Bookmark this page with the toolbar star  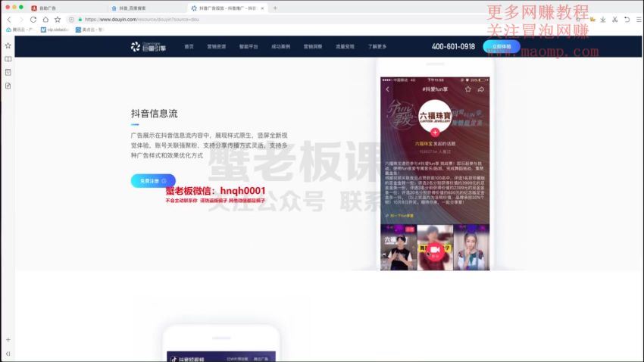[x=58, y=19]
